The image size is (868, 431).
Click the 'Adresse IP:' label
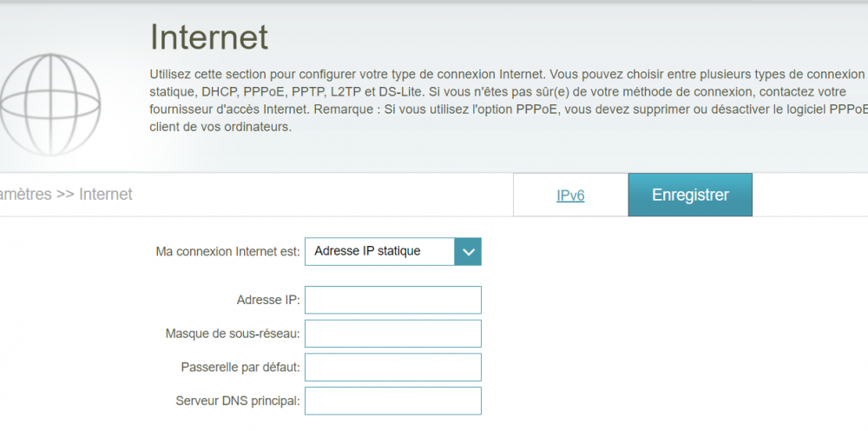pyautogui.click(x=267, y=301)
